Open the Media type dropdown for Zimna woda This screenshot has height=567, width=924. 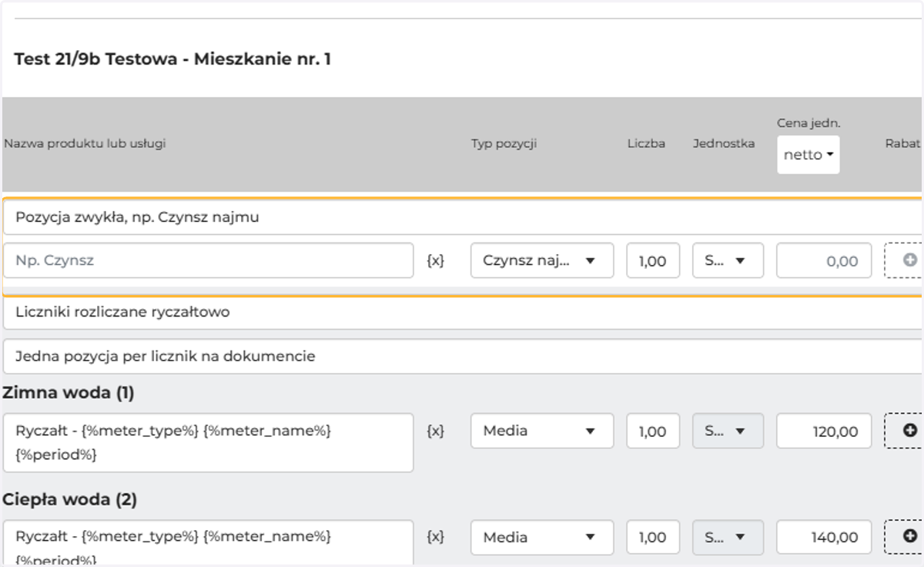point(542,431)
